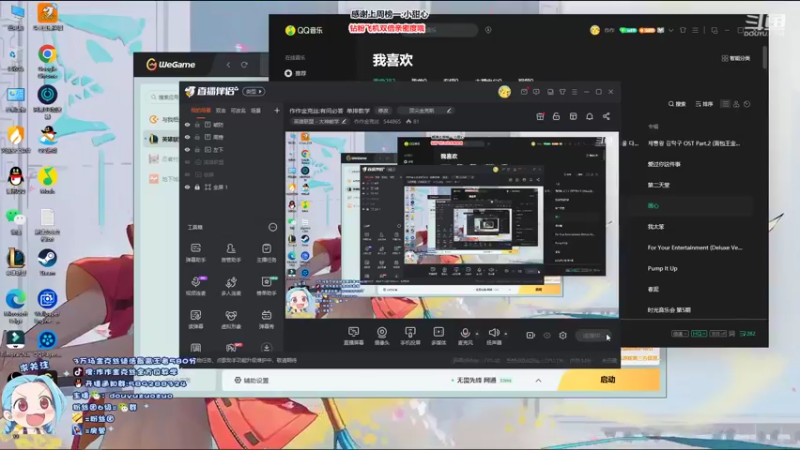
Task: Open the 弹幕秀 tool in toolbox
Action: pos(266,319)
